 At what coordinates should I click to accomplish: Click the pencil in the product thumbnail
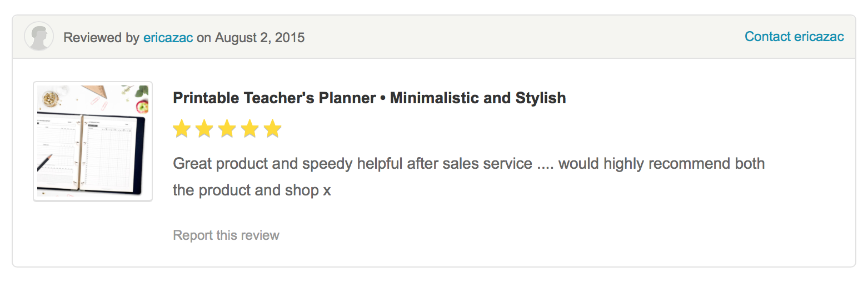44,163
